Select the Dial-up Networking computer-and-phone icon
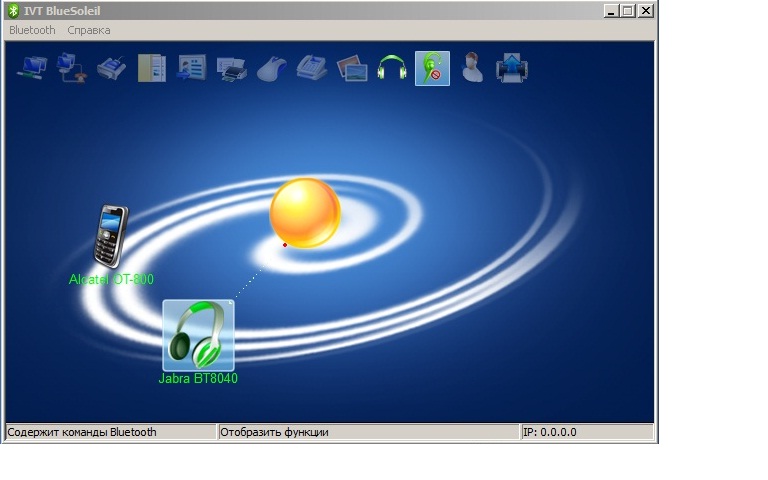Image resolution: width=768 pixels, height=480 pixels. click(x=71, y=69)
